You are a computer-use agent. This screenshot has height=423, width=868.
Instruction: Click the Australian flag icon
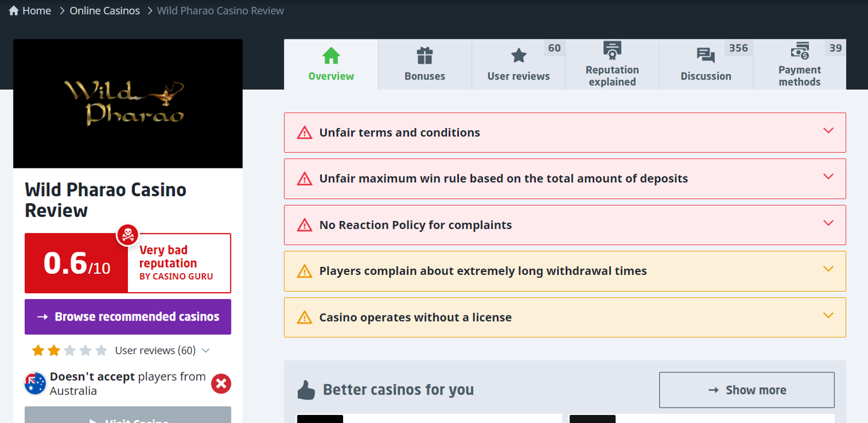point(35,384)
